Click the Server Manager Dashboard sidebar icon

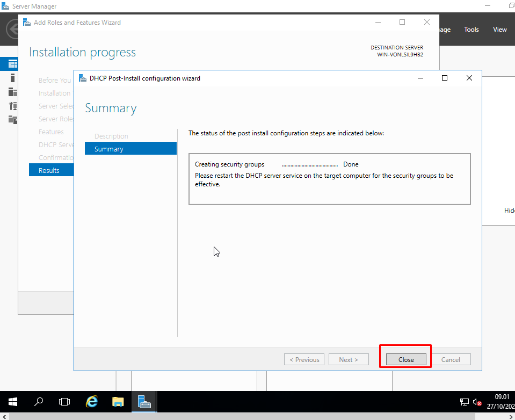point(12,64)
